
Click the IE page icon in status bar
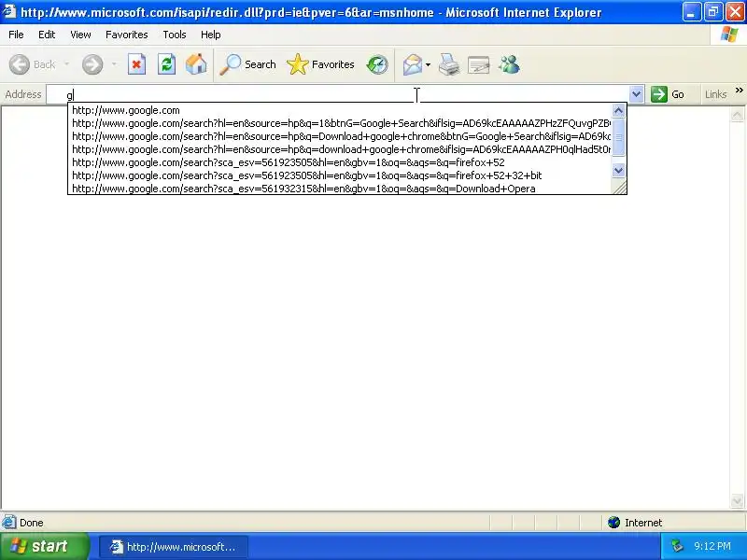8,523
